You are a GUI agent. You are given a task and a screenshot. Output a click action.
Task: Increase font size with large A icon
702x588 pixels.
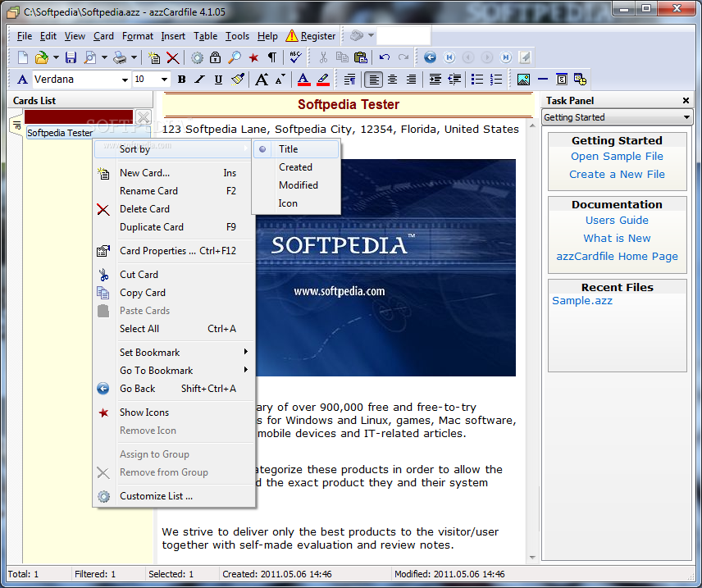[262, 80]
